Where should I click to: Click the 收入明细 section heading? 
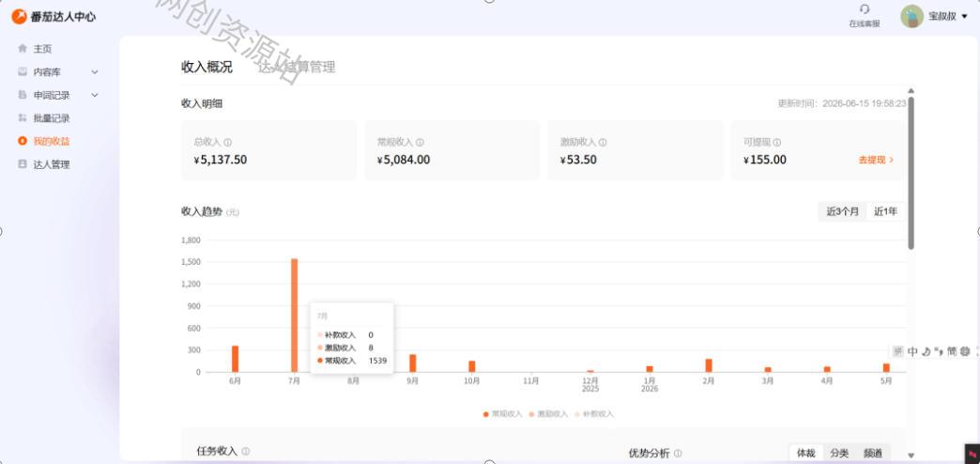202,104
